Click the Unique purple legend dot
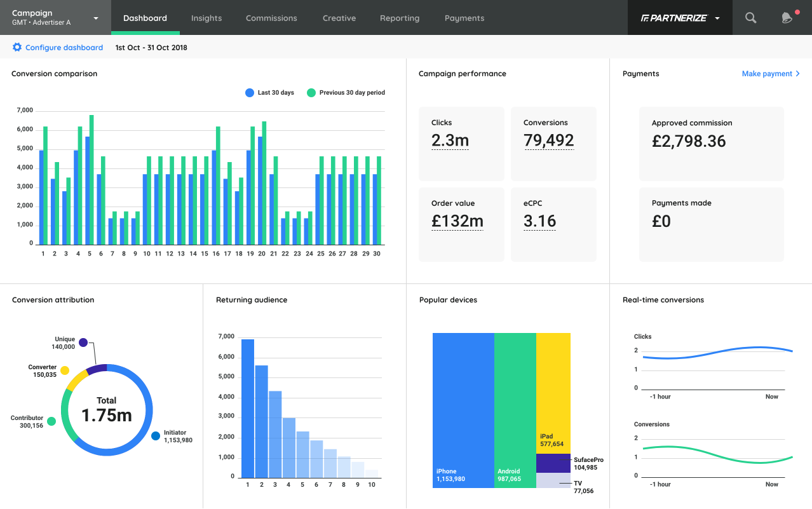Viewport: 812px width, 509px height. [83, 343]
